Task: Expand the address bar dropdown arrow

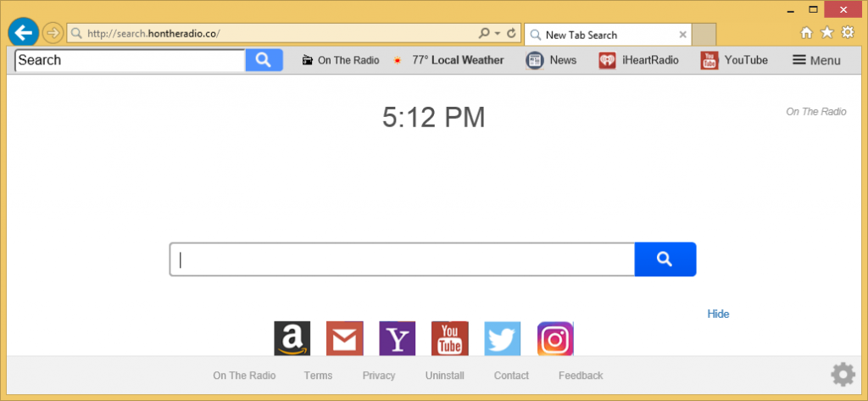Action: [x=497, y=33]
